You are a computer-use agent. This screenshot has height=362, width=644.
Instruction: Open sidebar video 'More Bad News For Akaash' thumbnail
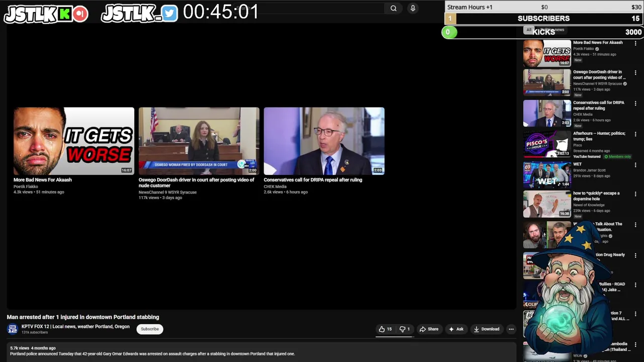point(547,53)
